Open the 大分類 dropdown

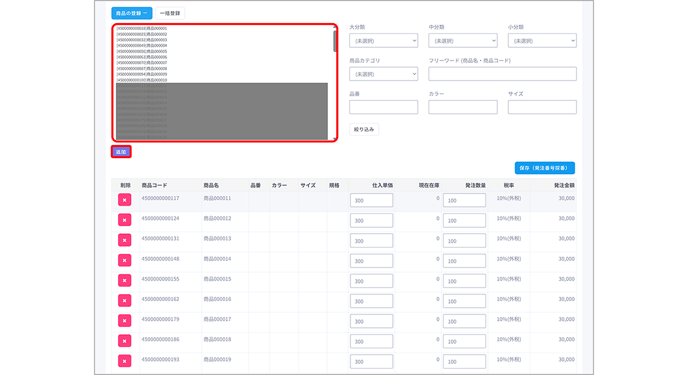tap(383, 41)
